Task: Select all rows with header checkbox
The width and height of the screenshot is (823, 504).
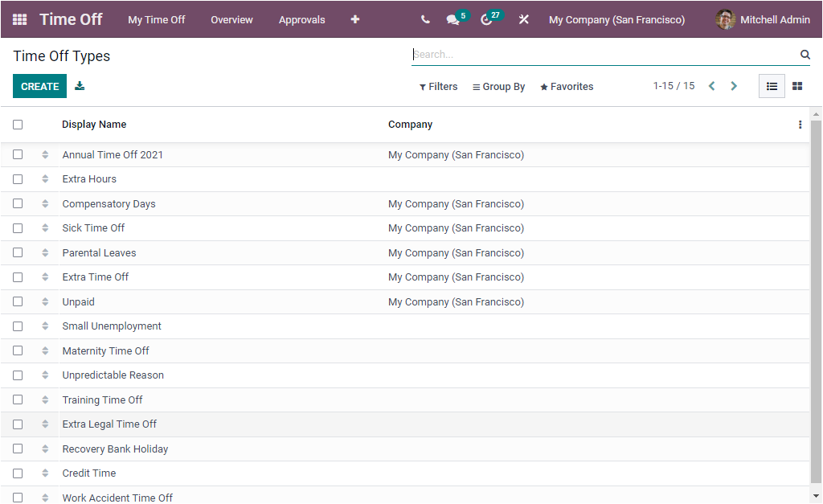Action: coord(18,125)
